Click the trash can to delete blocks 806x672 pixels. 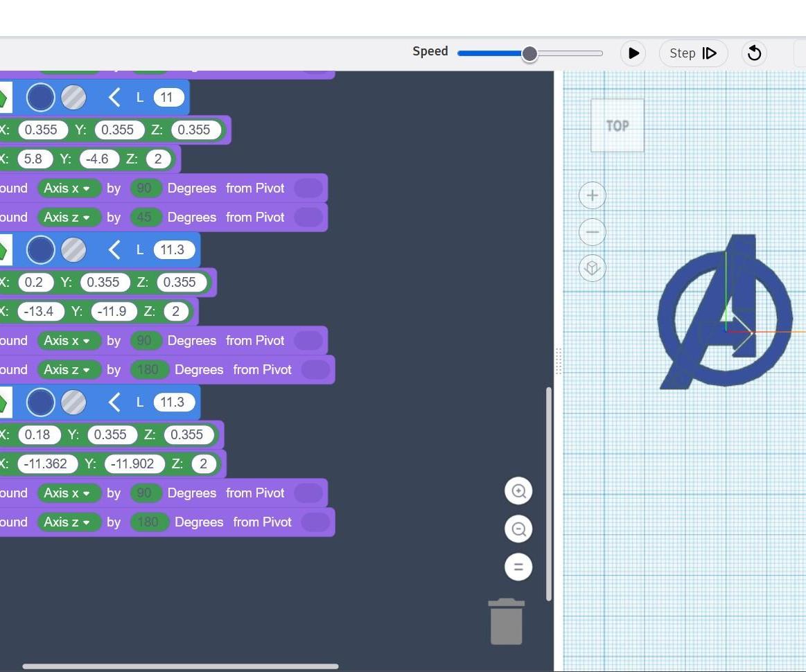pos(506,621)
